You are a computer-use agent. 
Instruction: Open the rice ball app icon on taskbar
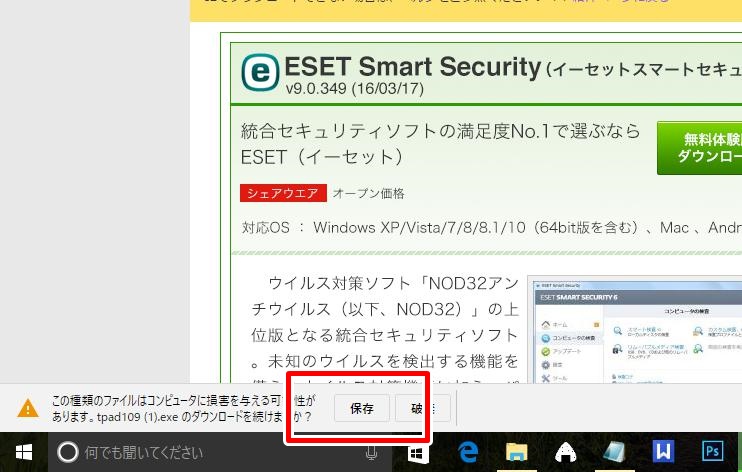coord(565,452)
